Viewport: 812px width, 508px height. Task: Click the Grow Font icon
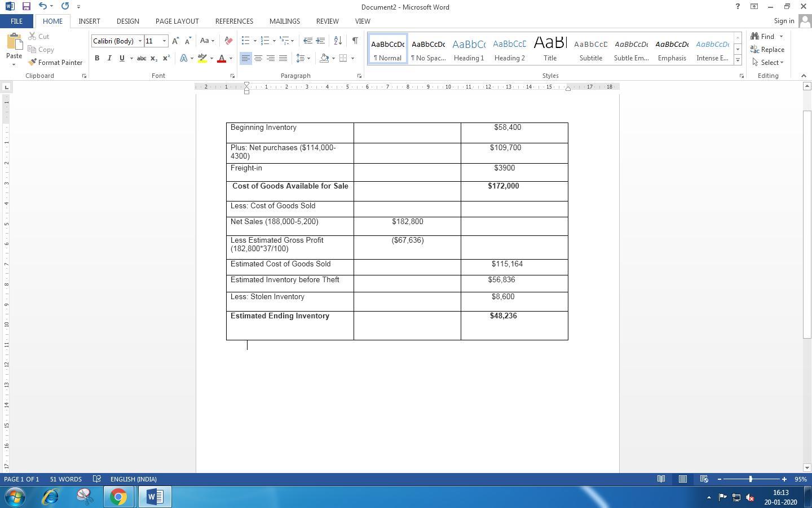point(175,41)
